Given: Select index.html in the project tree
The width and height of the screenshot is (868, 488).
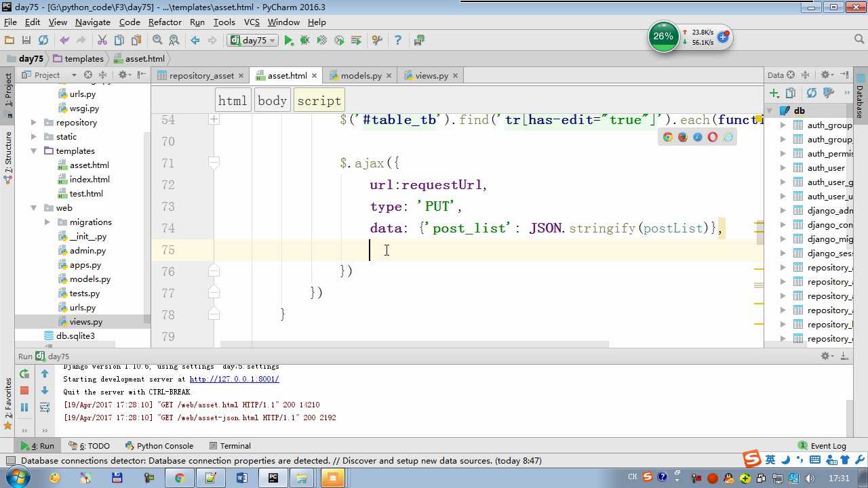Looking at the screenshot, I should [x=90, y=180].
